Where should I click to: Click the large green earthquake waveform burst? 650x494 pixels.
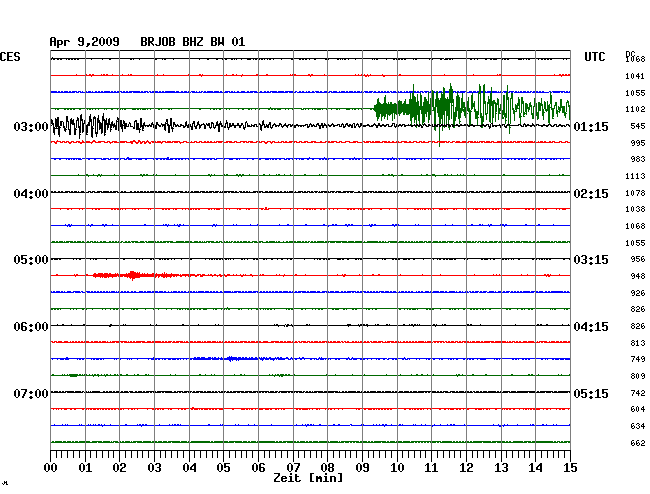pos(472,109)
